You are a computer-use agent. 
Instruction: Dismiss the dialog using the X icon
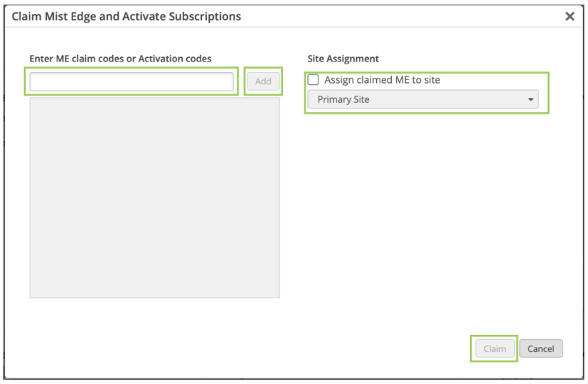(569, 16)
